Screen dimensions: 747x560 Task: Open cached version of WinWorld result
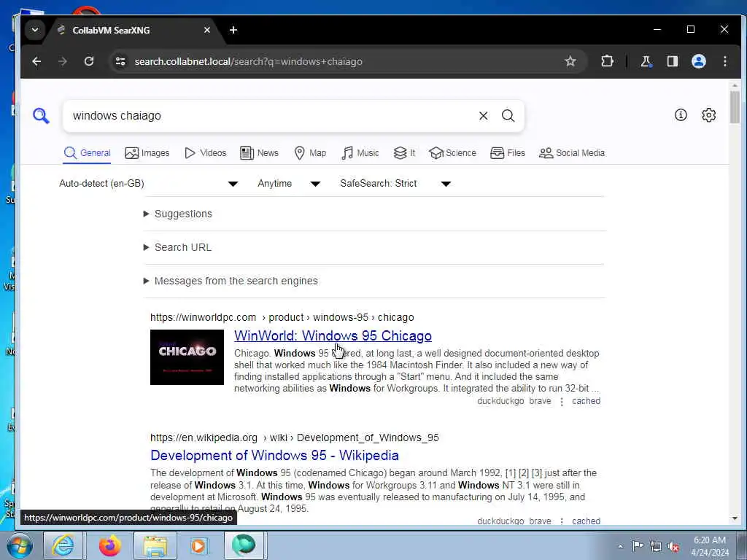[x=586, y=401]
